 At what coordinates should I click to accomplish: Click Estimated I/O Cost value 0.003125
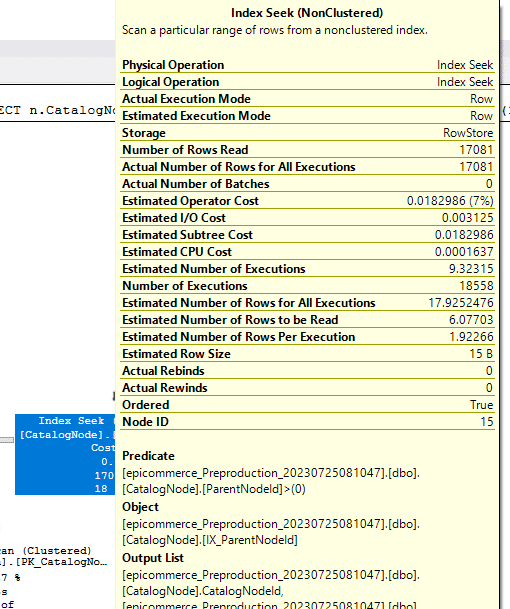[467, 218]
